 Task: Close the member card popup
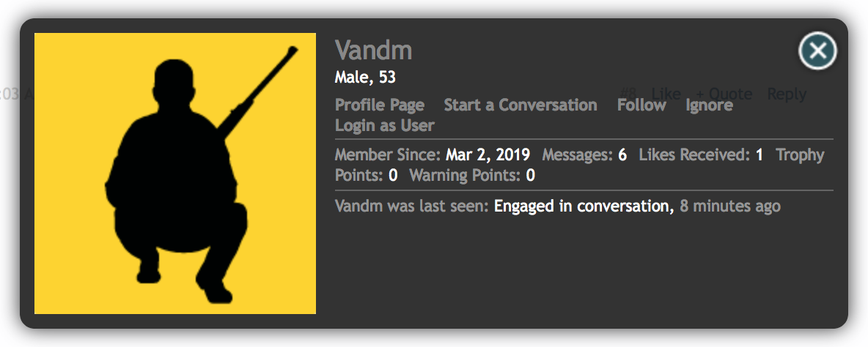[817, 51]
